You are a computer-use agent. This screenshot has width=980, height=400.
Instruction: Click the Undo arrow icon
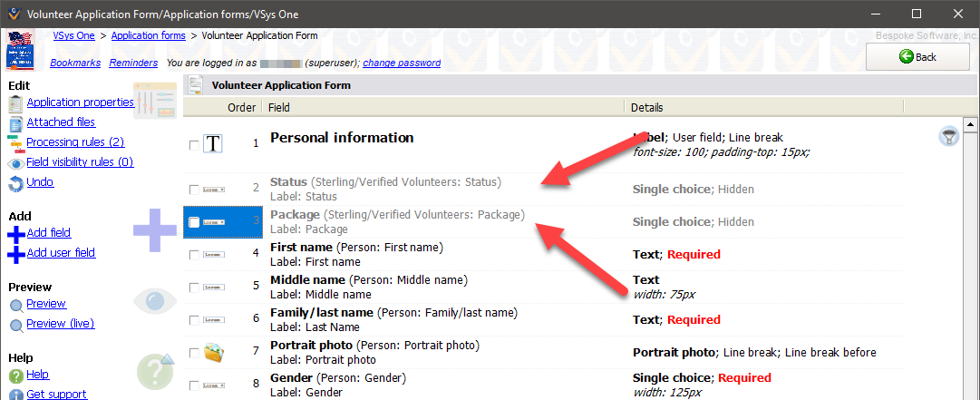pyautogui.click(x=15, y=183)
